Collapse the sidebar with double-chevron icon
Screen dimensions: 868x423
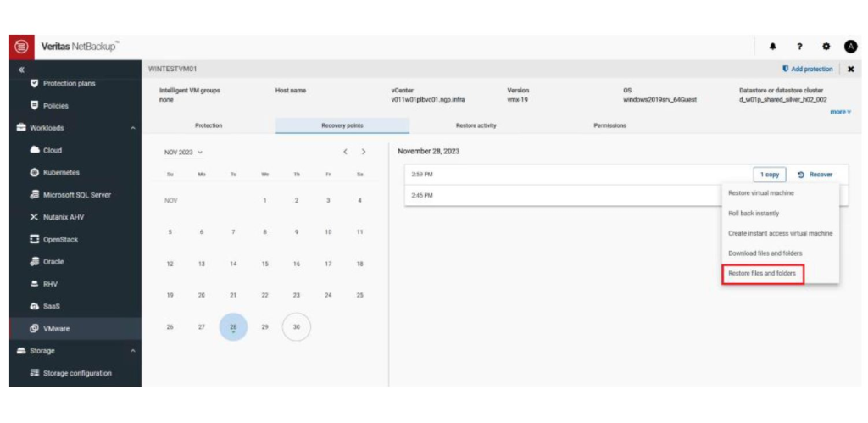[x=21, y=70]
